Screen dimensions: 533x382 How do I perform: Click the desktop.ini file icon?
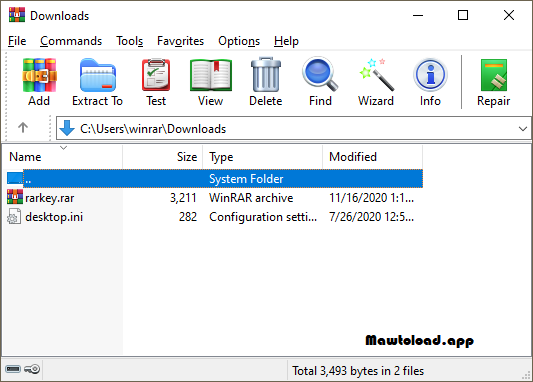tap(14, 216)
